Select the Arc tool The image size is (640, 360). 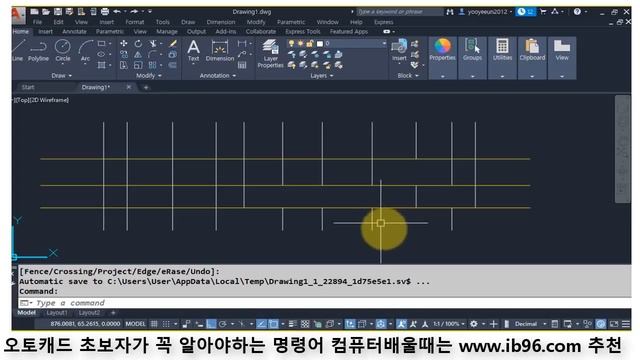click(x=85, y=50)
